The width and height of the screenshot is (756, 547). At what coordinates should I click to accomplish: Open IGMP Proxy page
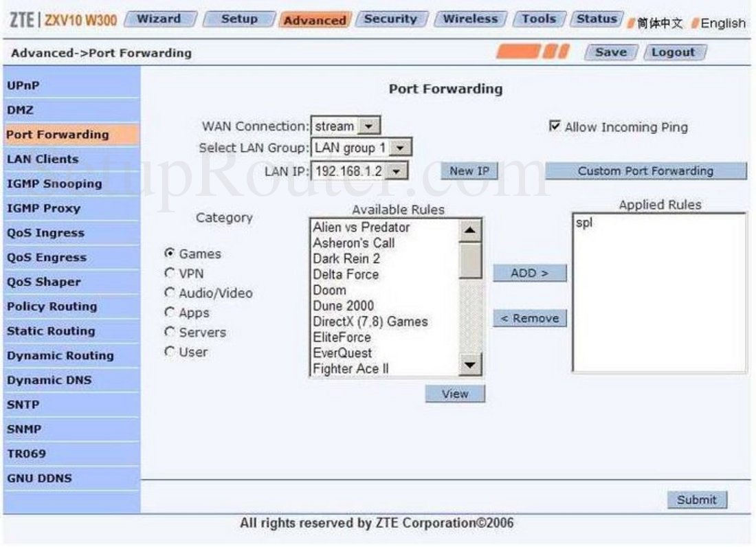(71, 209)
